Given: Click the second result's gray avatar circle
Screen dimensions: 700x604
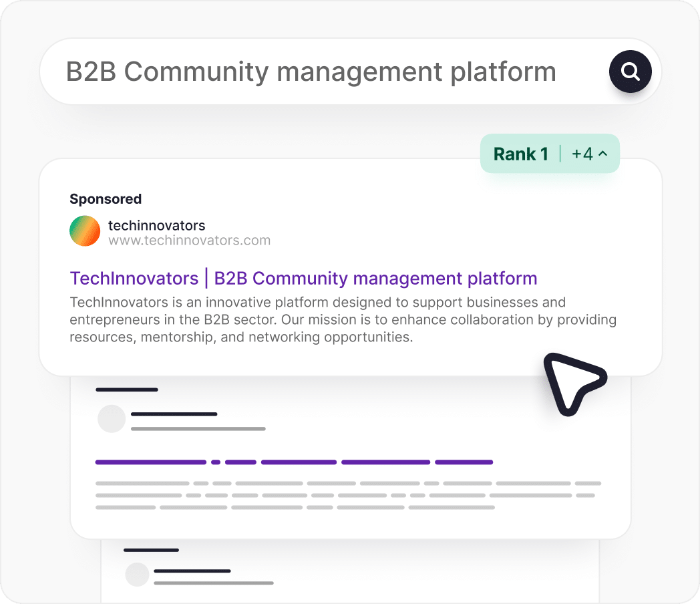Looking at the screenshot, I should pos(112,419).
